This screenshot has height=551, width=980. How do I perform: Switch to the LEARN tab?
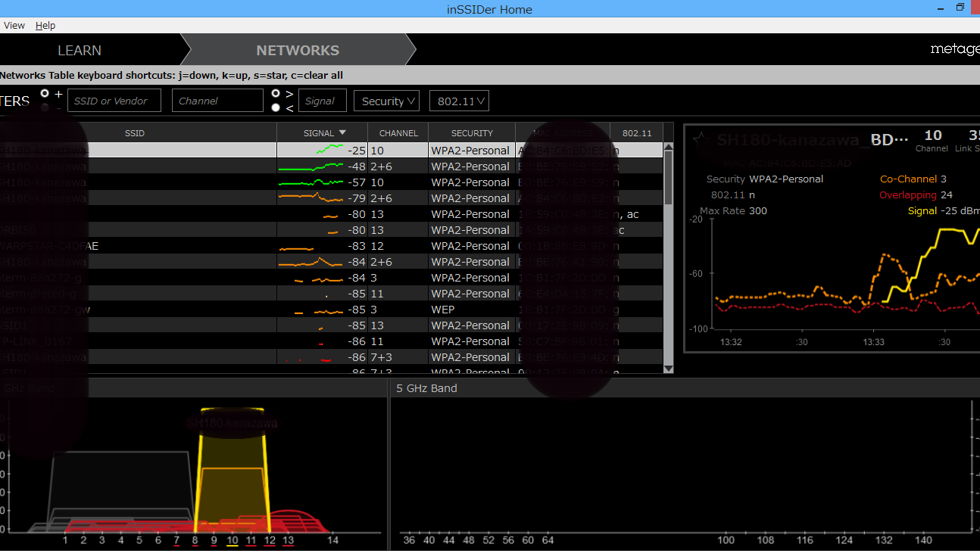80,50
